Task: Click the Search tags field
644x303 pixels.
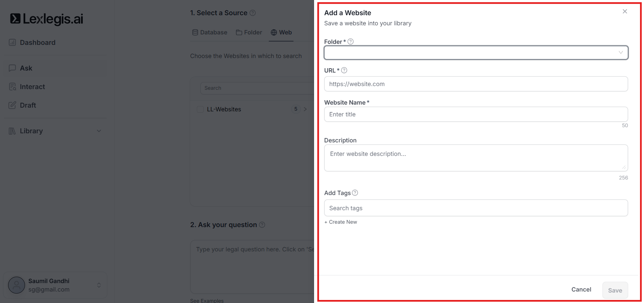Action: [476, 208]
